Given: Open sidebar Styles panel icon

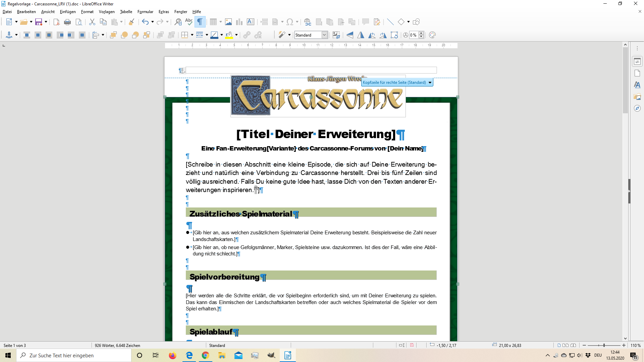Looking at the screenshot, I should [x=637, y=85].
